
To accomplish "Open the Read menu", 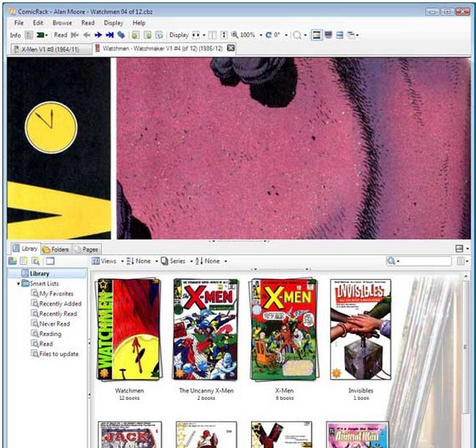I will coord(88,23).
